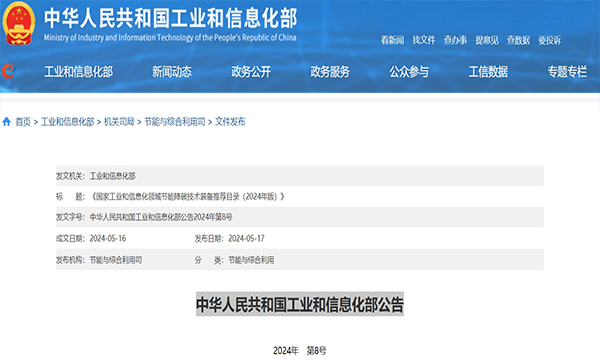Click 文件发布 in the breadcrumb
The width and height of the screenshot is (600, 360).
(x=230, y=122)
